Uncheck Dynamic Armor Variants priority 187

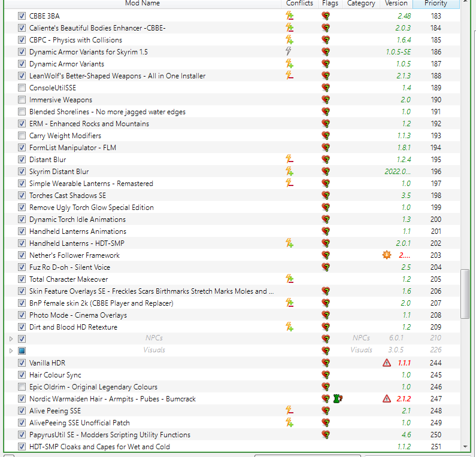pos(22,63)
